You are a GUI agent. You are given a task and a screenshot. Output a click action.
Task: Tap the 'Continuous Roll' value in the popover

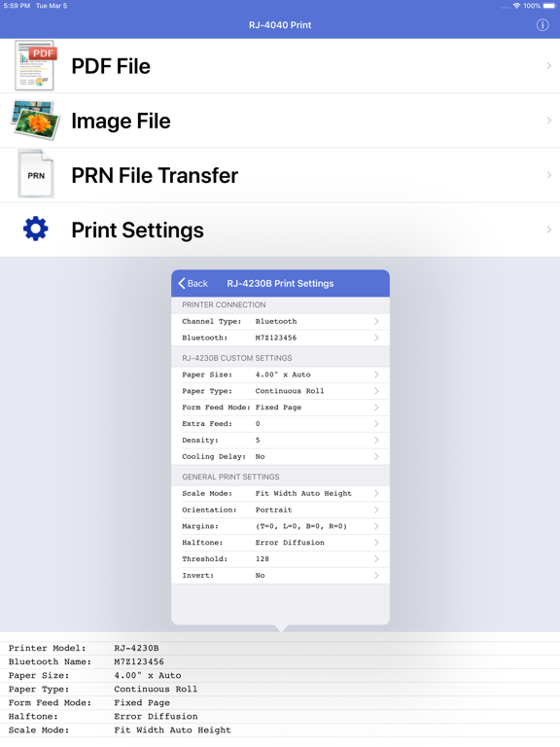290,391
